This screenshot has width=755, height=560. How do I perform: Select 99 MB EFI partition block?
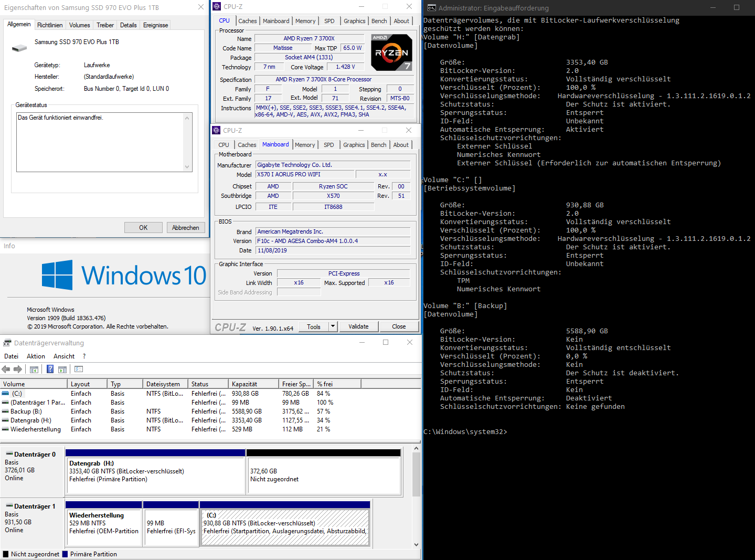pos(171,523)
